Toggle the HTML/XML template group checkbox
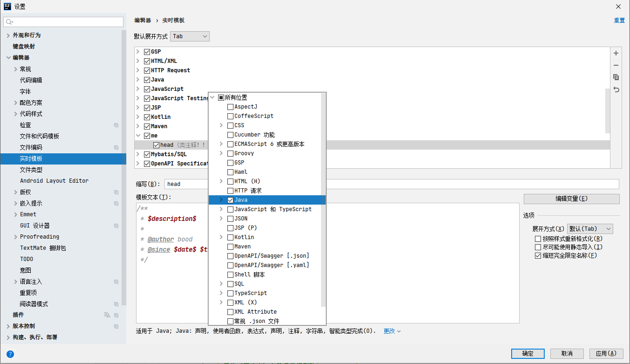 pos(147,61)
